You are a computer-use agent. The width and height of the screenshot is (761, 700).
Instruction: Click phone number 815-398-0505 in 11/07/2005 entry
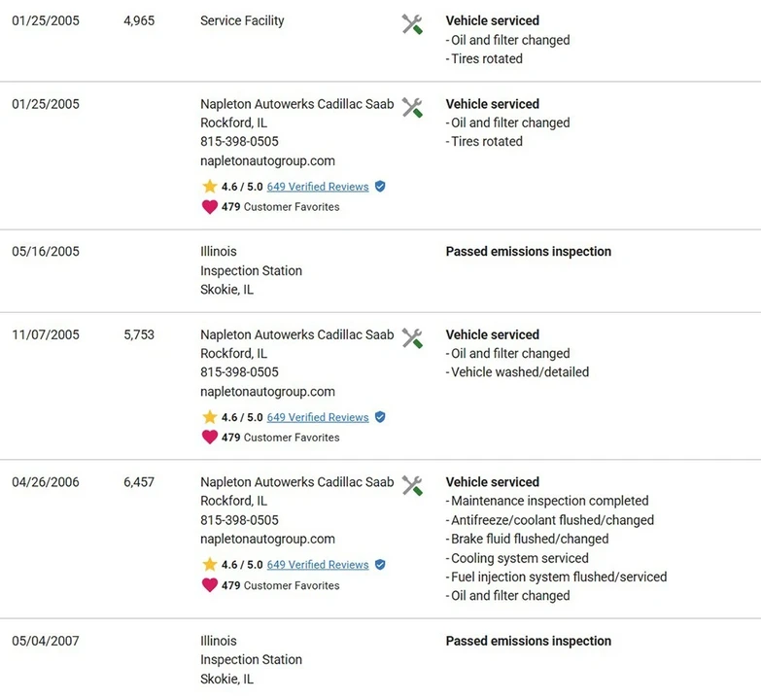pos(239,372)
